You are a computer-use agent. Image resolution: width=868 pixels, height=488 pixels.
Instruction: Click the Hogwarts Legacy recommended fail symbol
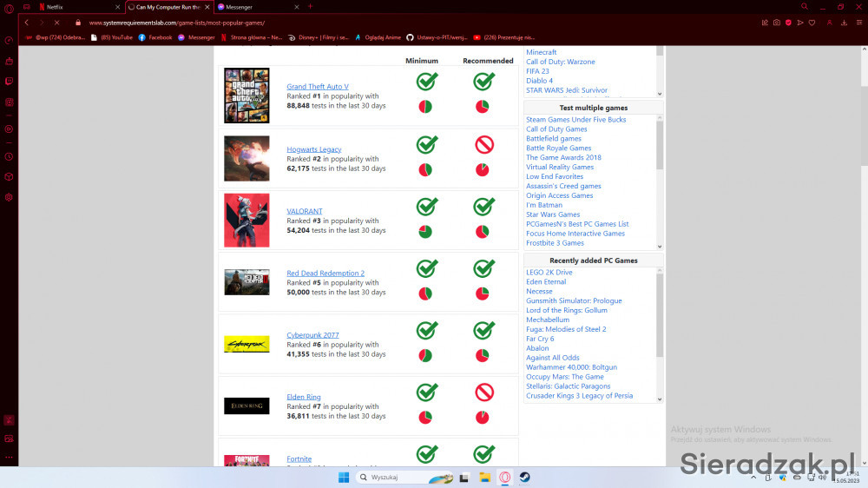(x=483, y=144)
